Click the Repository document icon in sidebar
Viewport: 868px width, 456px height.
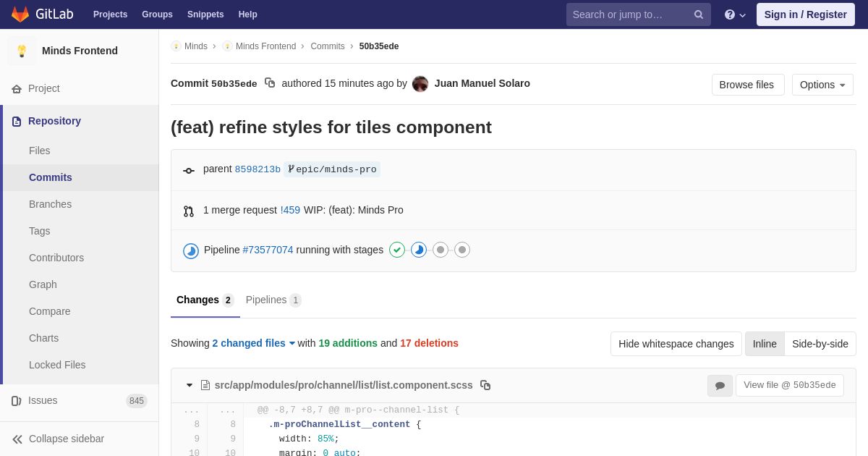(x=17, y=122)
